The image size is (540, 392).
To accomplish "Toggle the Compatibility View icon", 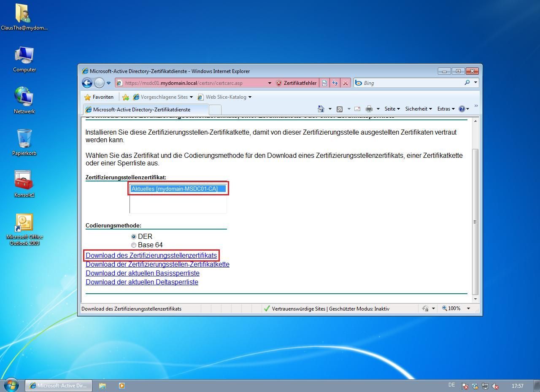I will click(x=324, y=83).
